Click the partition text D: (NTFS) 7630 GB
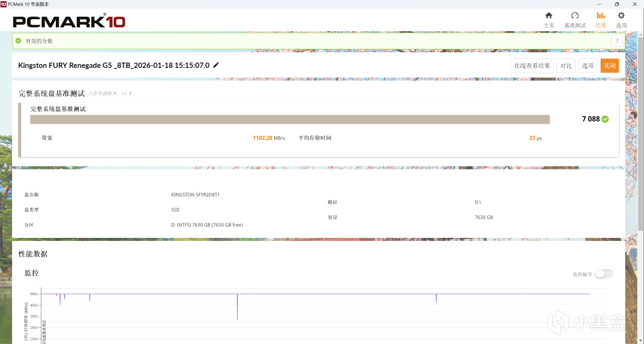 point(207,225)
